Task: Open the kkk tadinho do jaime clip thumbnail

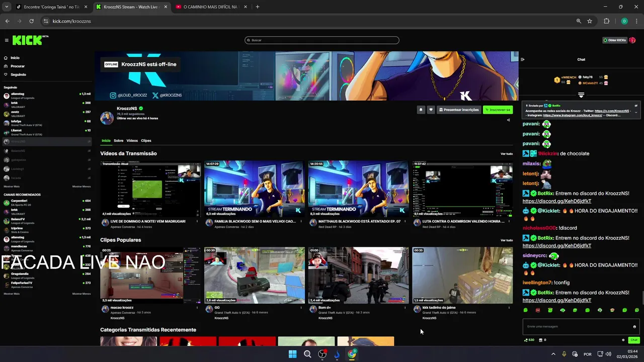Action: (x=462, y=276)
